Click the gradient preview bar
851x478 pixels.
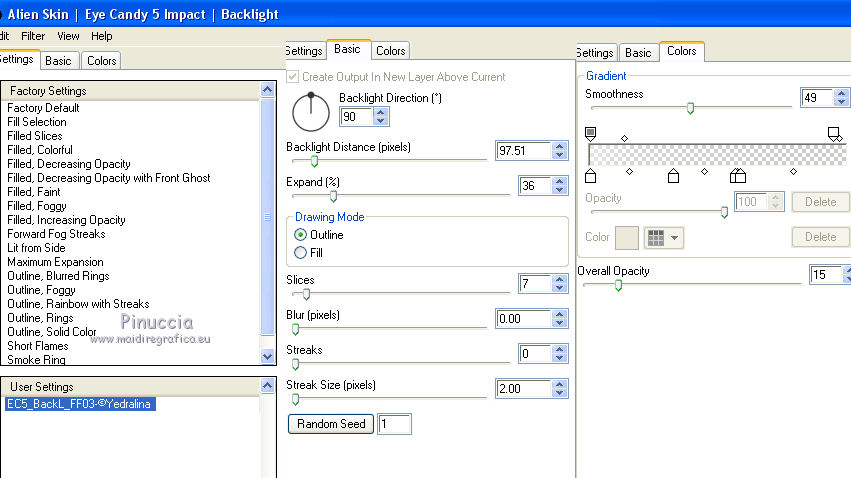(717, 155)
